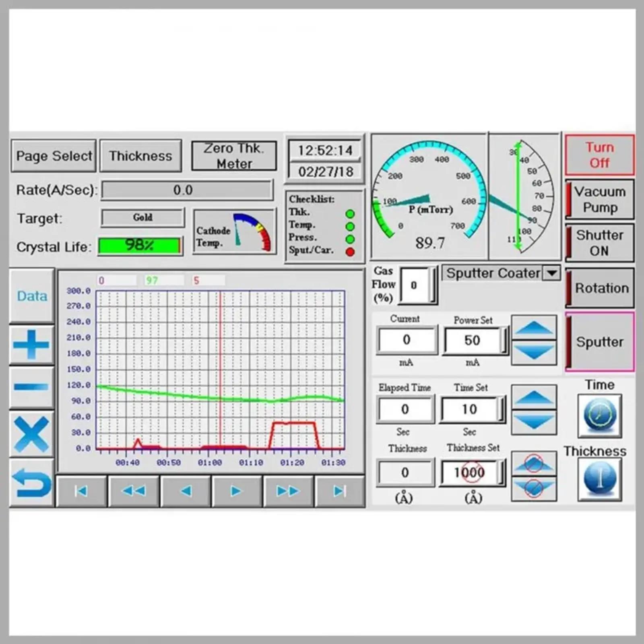Select Thickness mode blue sphere icon
This screenshot has height=644, width=644.
click(600, 479)
